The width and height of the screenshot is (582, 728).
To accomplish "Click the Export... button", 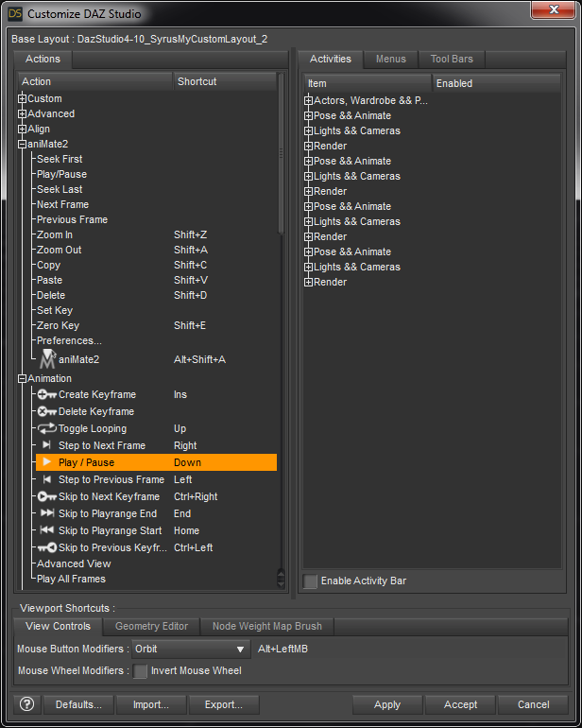I will tap(224, 704).
